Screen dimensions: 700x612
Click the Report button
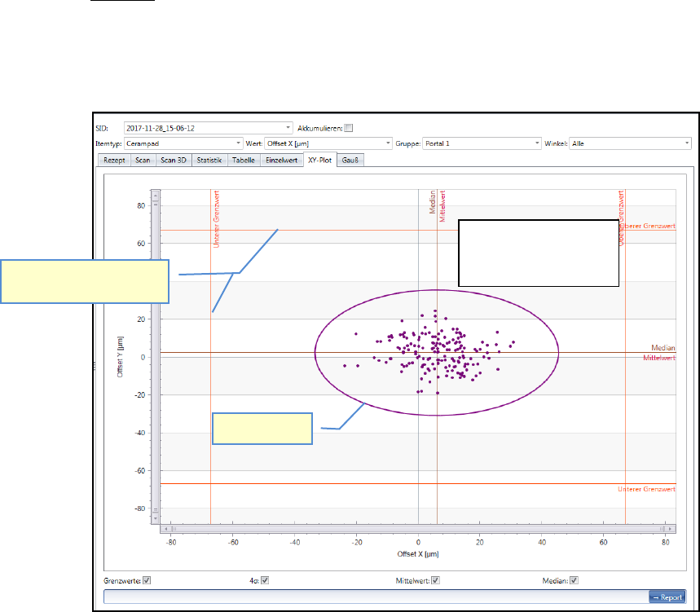[667, 597]
